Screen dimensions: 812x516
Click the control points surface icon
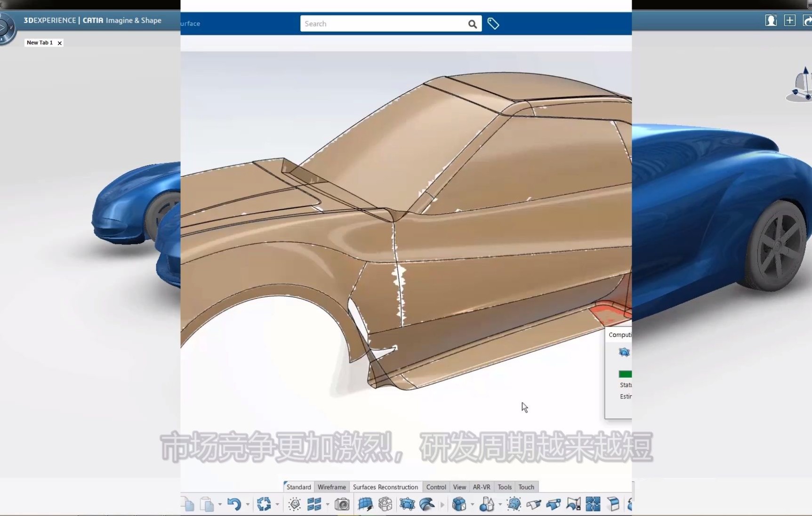pos(407,504)
